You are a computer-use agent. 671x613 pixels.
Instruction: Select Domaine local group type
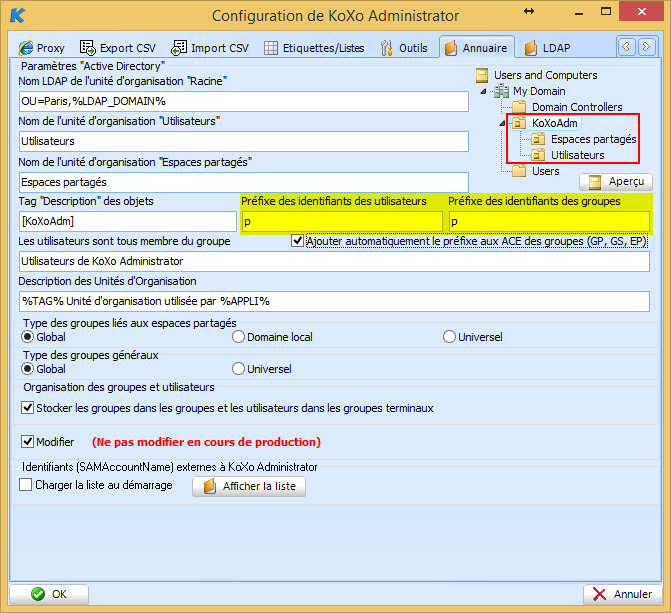click(238, 337)
